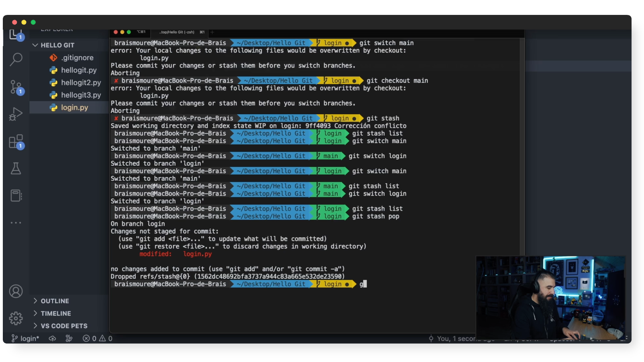Open the Accounts menu icon
The image size is (644, 362).
[x=16, y=291]
